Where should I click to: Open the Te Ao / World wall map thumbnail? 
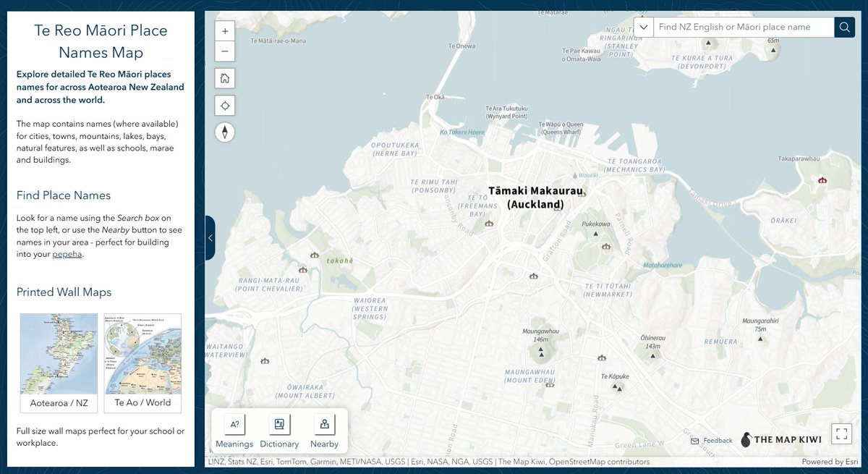click(142, 355)
